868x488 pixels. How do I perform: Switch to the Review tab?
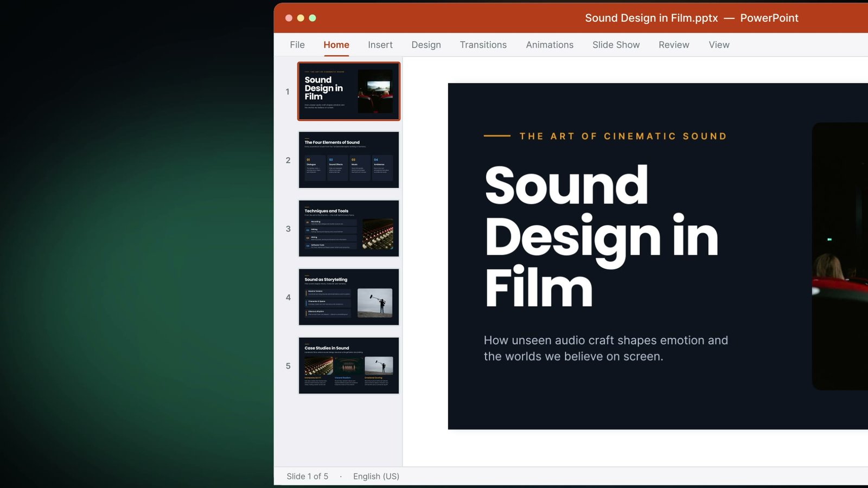pos(674,45)
